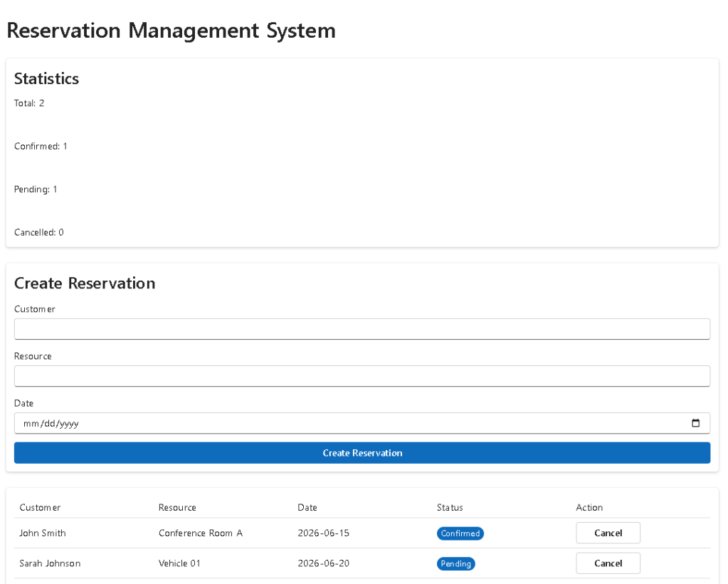
Task: Open the date picker calendar icon
Action: pyautogui.click(x=695, y=423)
